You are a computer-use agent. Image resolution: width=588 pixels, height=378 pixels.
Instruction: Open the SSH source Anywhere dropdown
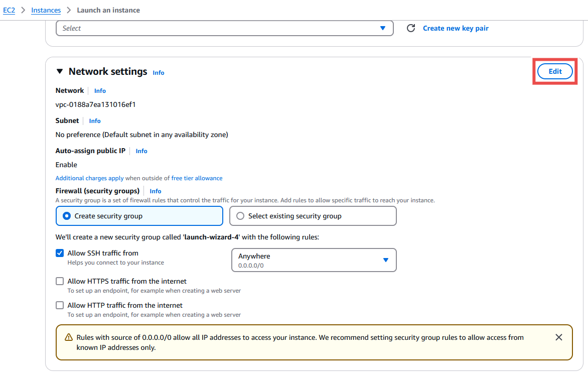click(314, 260)
